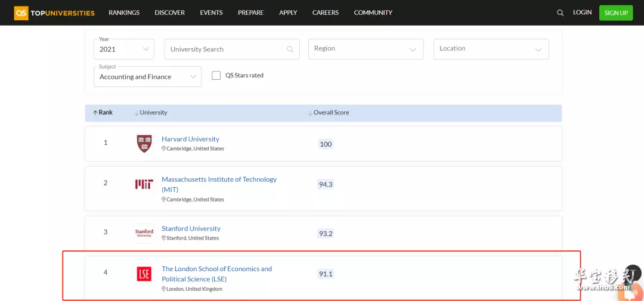Click LSE's overall score 91.1
Screen dimensions: 644x301
click(326, 274)
